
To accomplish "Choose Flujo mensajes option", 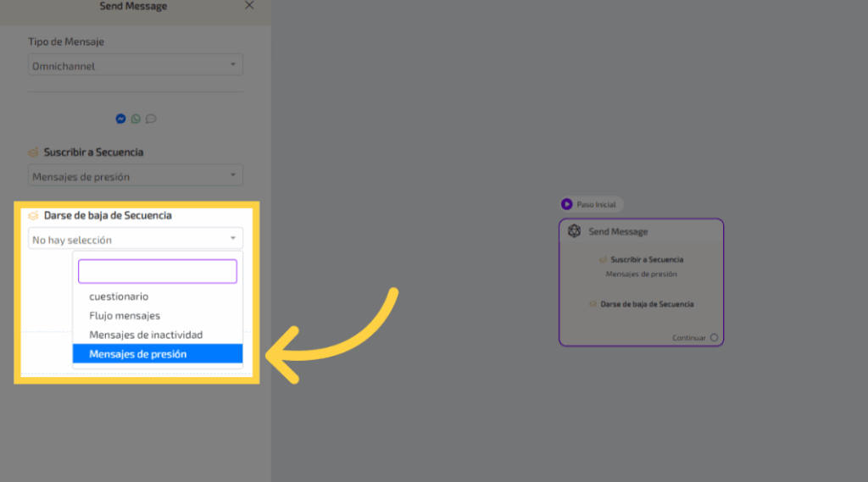I will [x=125, y=316].
